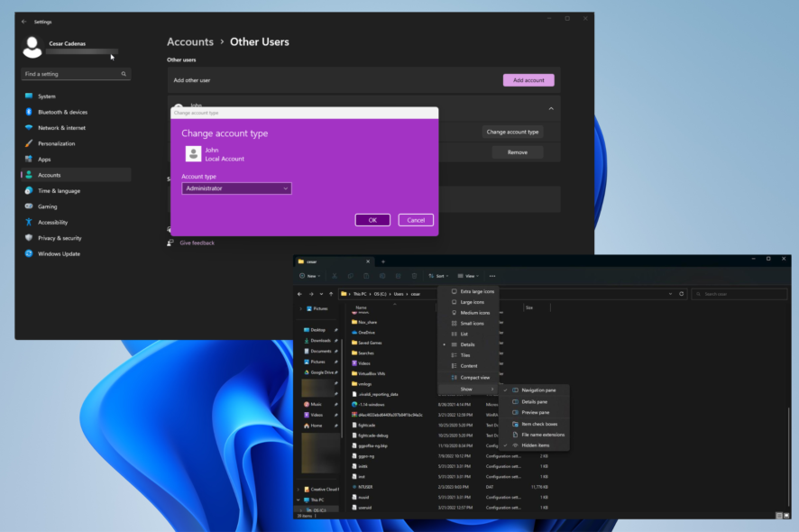Open See more ellipsis in File Explorer

[x=492, y=276]
